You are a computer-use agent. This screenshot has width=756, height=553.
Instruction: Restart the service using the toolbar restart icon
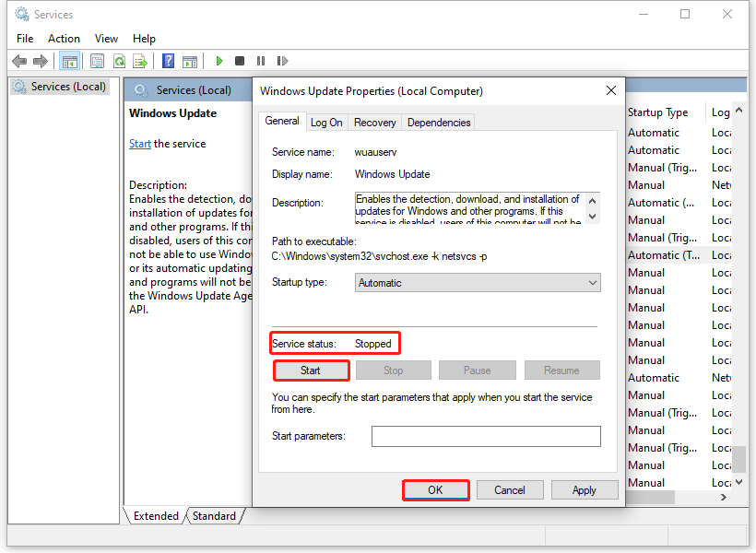pos(282,61)
